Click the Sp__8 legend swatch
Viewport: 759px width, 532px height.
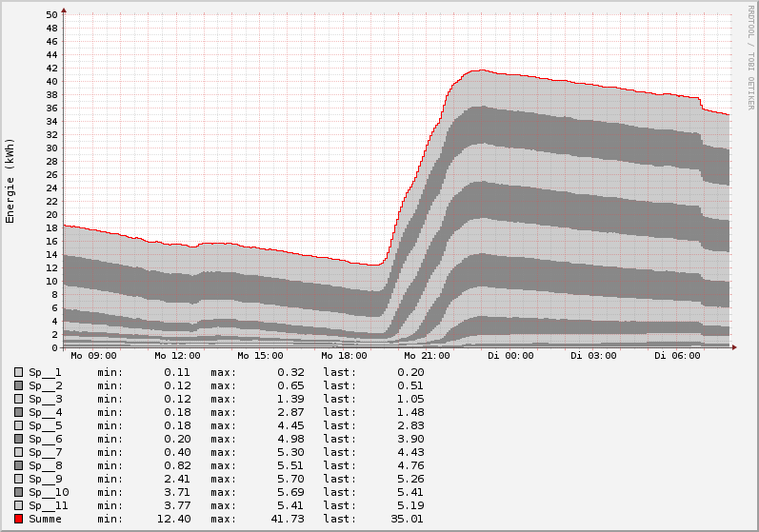[x=18, y=465]
